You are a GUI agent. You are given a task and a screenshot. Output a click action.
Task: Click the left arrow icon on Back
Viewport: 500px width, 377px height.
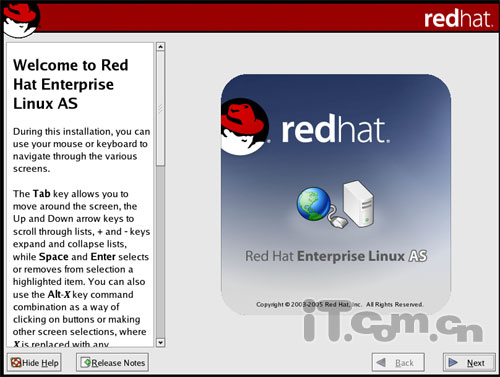tap(381, 362)
